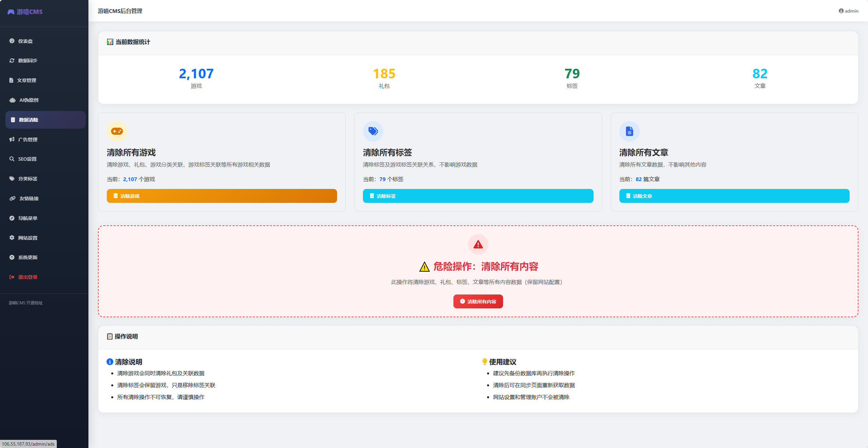Open 网站设置 in the sidebar
The width and height of the screenshot is (868, 448).
(46, 238)
